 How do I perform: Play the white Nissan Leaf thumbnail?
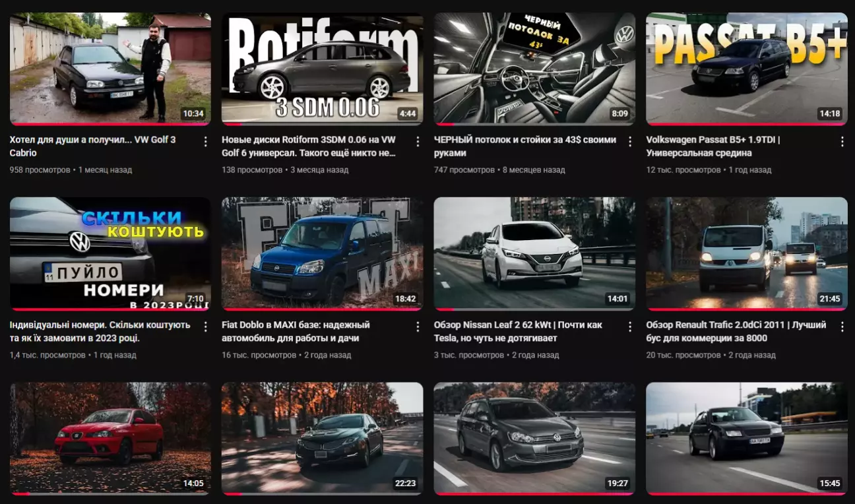[x=534, y=254]
